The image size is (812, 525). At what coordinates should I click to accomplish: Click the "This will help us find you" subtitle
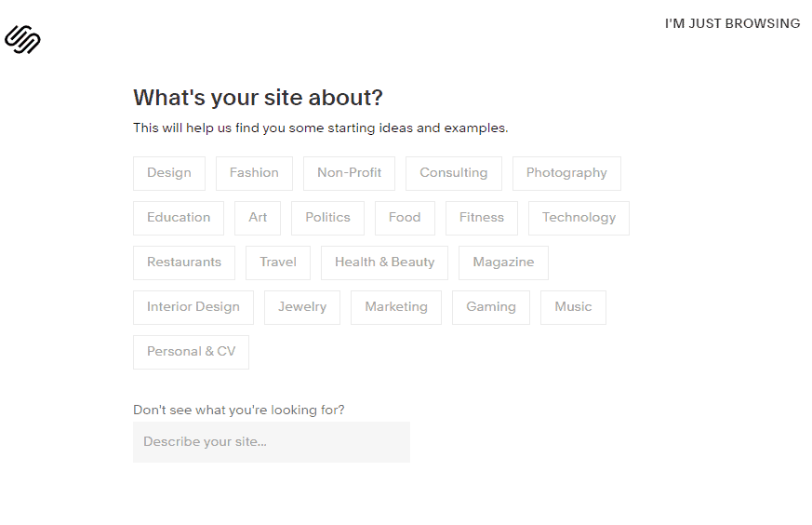pyautogui.click(x=321, y=128)
